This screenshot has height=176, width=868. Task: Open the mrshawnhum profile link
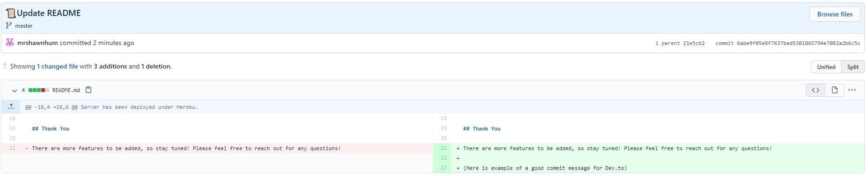pyautogui.click(x=37, y=43)
